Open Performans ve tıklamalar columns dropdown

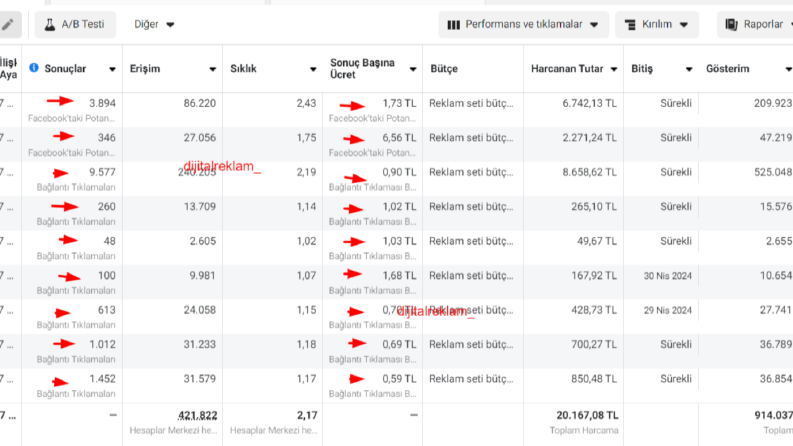[523, 24]
